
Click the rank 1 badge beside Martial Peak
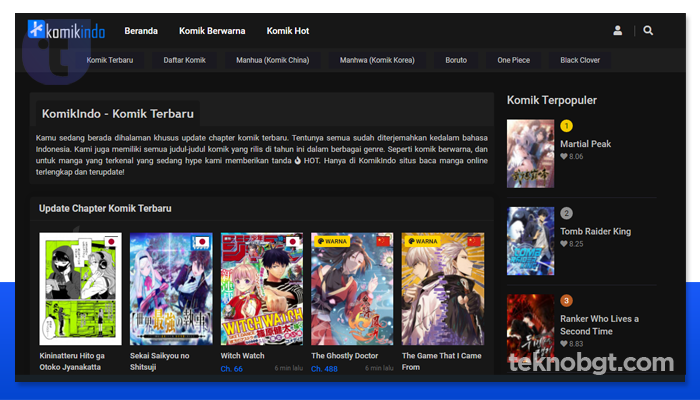point(566,126)
